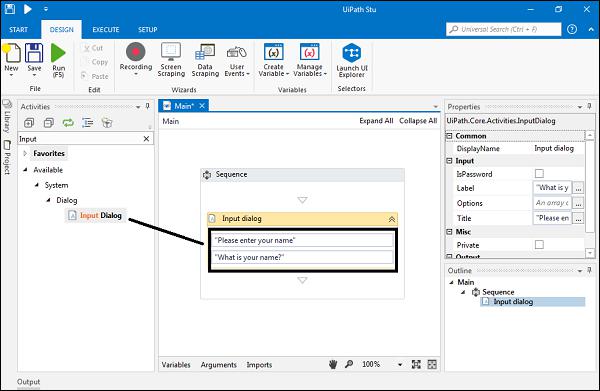
Task: Pin the Activities panel
Action: click(x=148, y=106)
